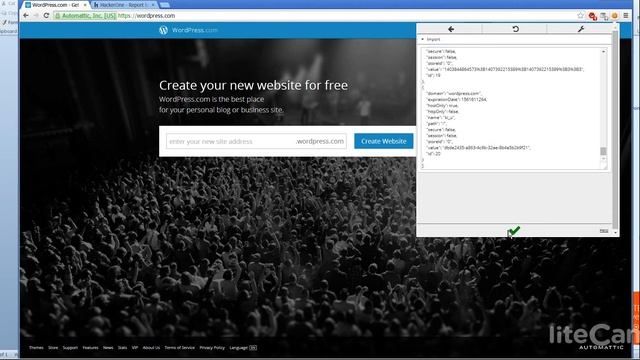
Task: Open the Terms of Service footer link
Action: click(180, 348)
